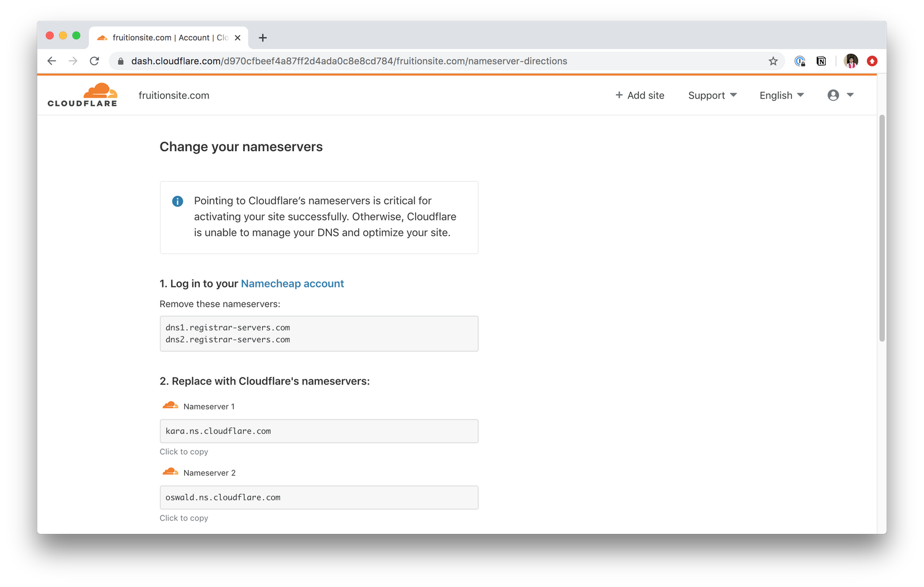Reload the page with refresh icon
924x587 pixels.
95,61
